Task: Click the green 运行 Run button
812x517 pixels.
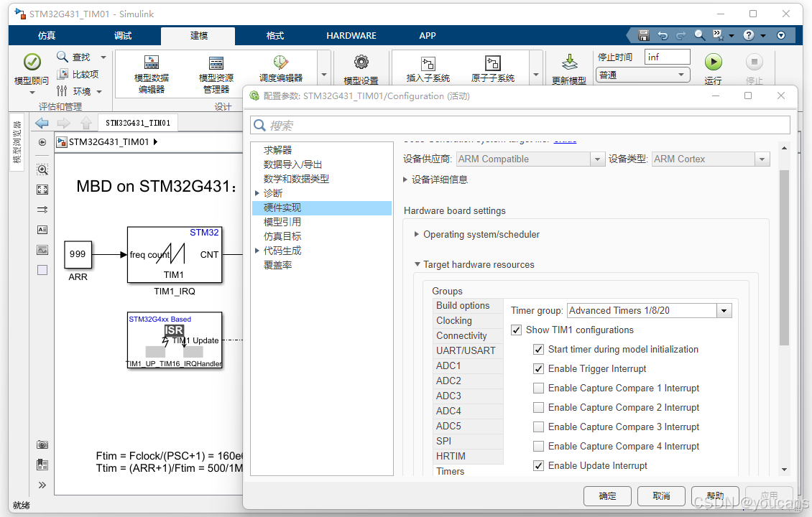Action: [713, 62]
